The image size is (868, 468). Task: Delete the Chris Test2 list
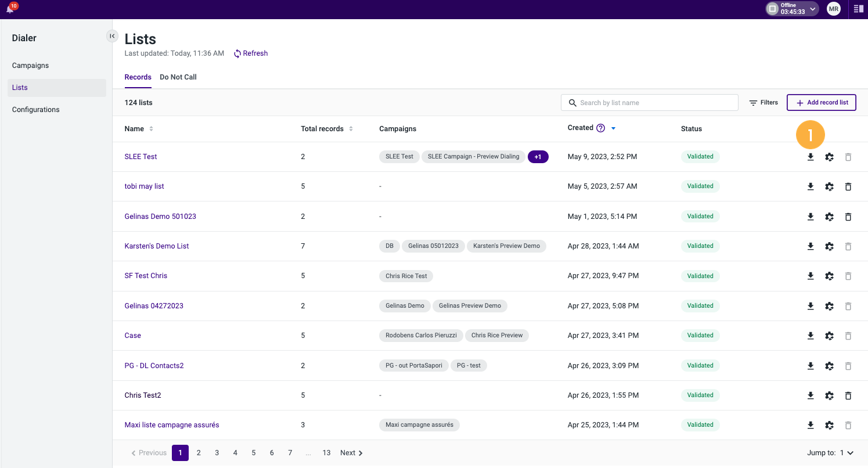(848, 395)
